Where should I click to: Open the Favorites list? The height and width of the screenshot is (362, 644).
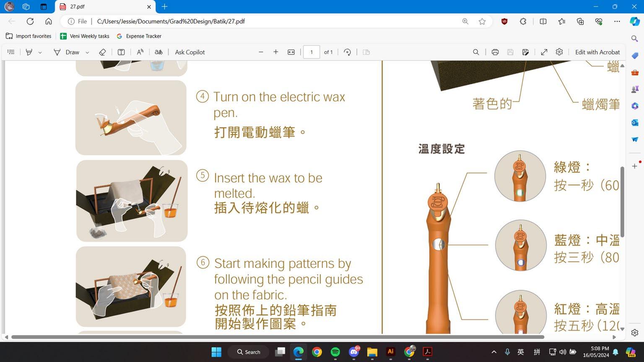[x=562, y=21]
